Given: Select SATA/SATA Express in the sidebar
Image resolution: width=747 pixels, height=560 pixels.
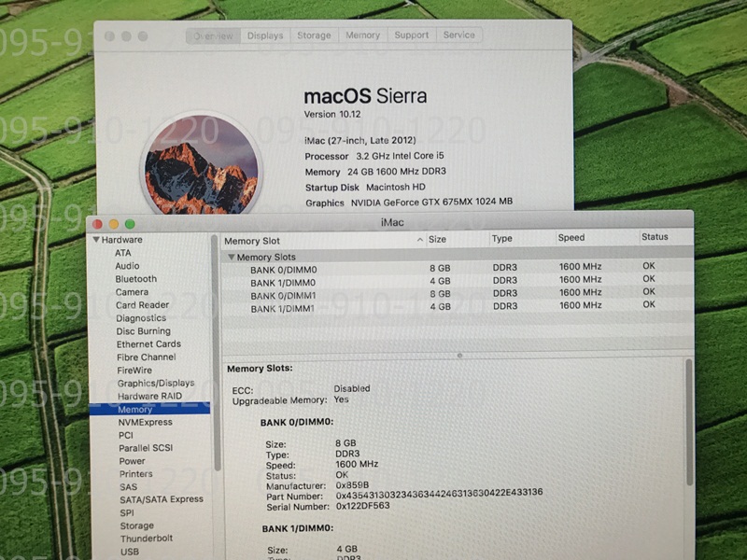Looking at the screenshot, I should pos(162,499).
